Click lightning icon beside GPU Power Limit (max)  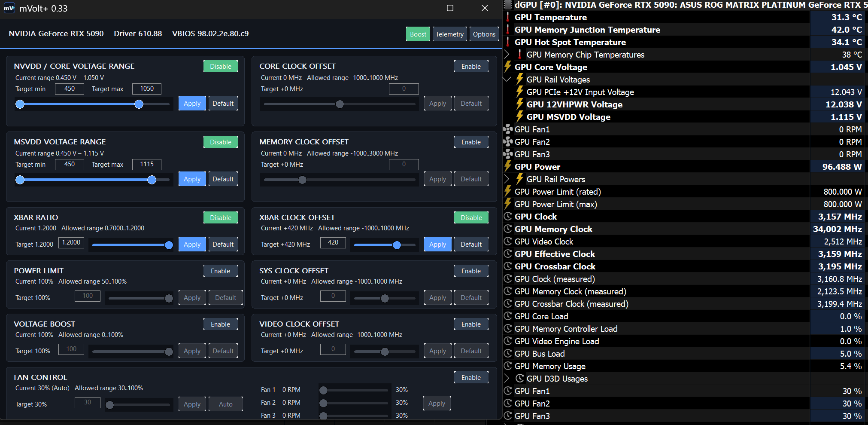(508, 204)
